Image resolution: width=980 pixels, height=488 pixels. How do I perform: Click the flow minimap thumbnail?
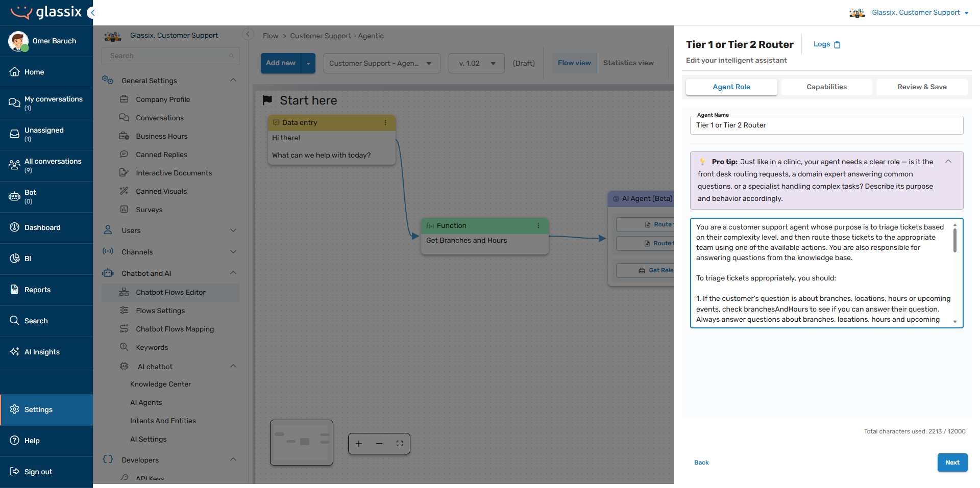click(x=302, y=443)
